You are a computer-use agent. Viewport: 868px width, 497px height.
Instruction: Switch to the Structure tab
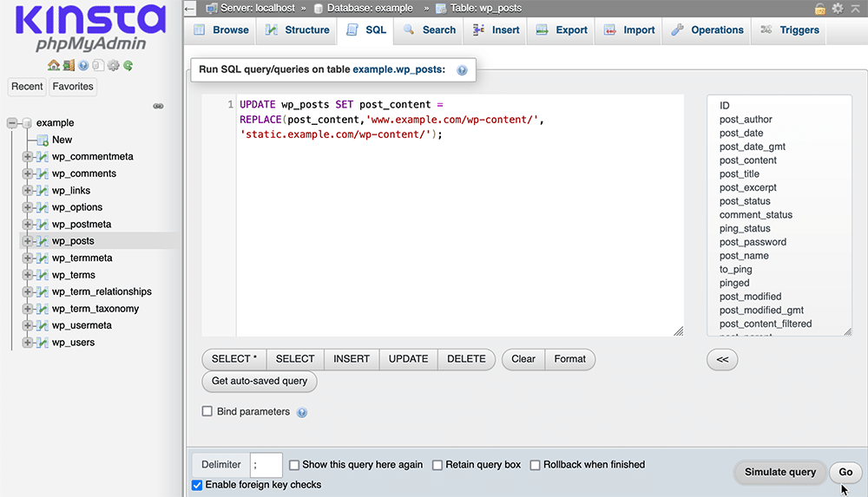click(298, 29)
